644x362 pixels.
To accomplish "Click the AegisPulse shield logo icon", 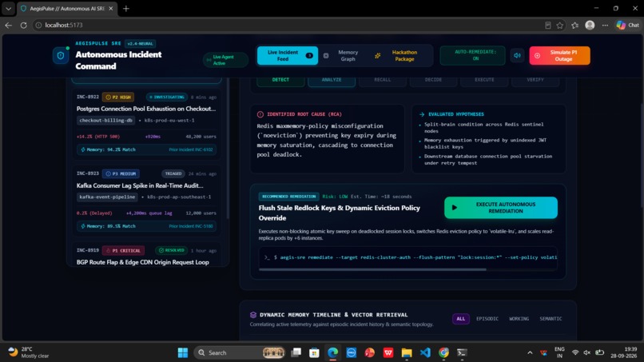I will point(61,55).
